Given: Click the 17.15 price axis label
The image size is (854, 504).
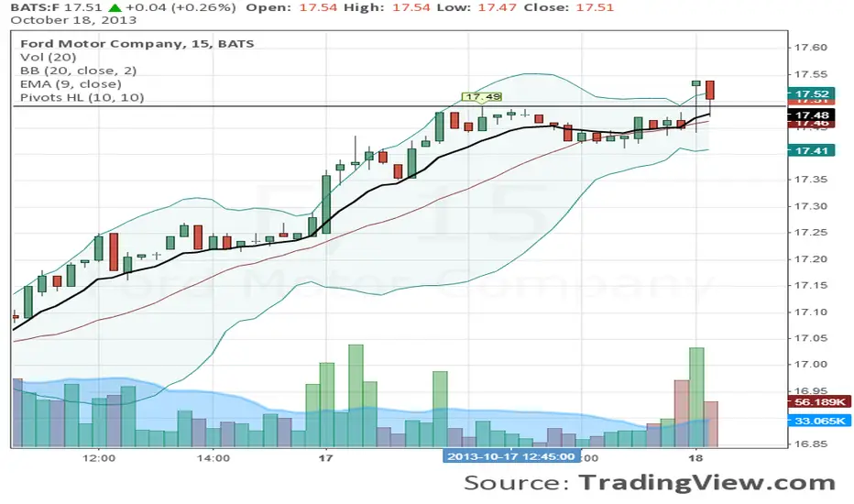Looking at the screenshot, I should tap(810, 285).
